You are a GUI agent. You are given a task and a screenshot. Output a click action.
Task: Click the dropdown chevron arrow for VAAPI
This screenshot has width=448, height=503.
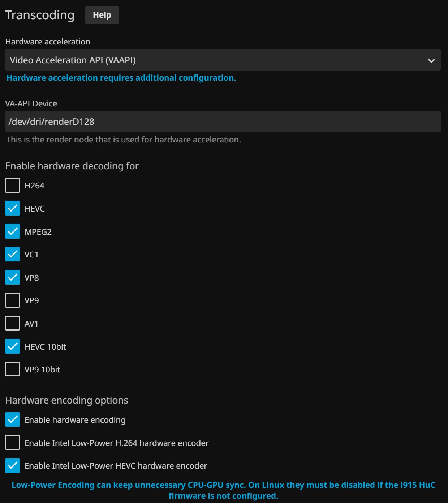[431, 60]
